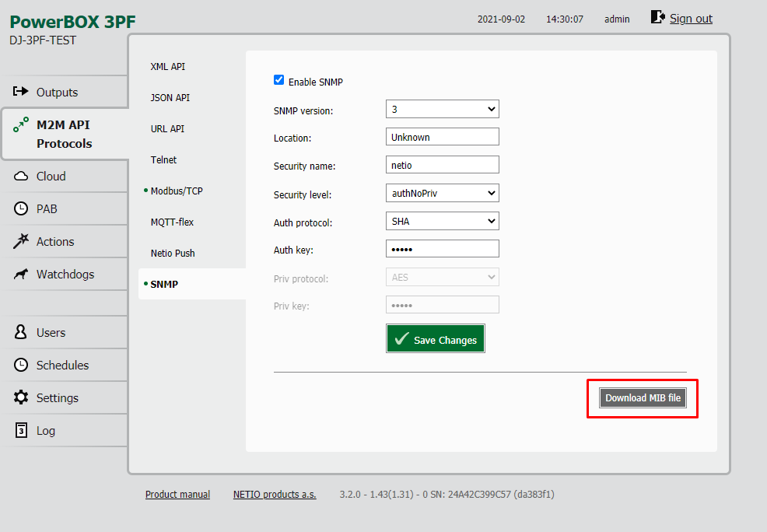Click the Cloud icon in sidebar
The width and height of the screenshot is (767, 532).
(20, 176)
